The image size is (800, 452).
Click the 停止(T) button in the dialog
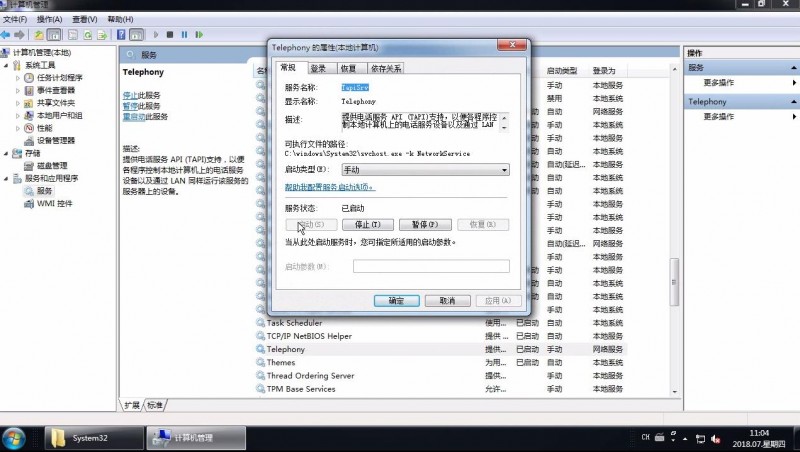(x=368, y=224)
